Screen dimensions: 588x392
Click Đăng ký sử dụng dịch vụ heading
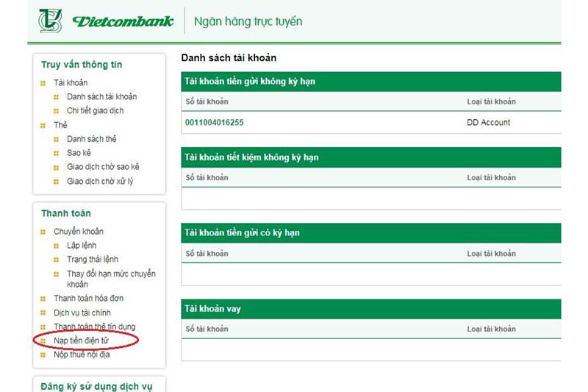(97, 386)
